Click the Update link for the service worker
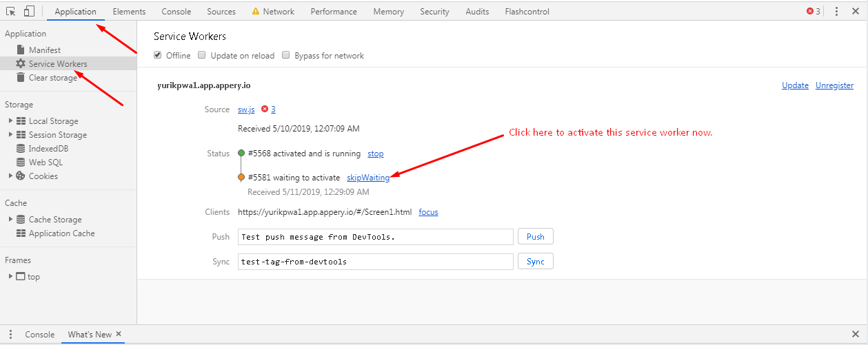The width and height of the screenshot is (868, 345). point(795,85)
